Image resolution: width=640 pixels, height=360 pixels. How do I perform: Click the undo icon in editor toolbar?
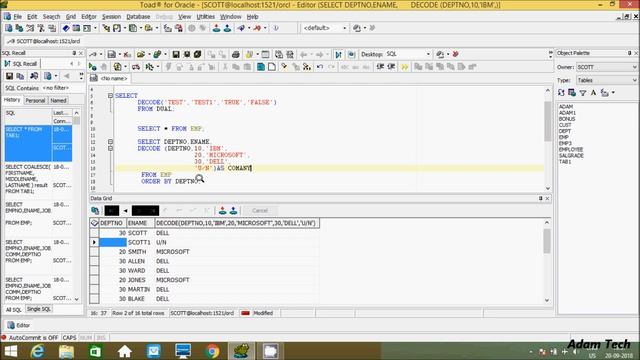coord(320,67)
